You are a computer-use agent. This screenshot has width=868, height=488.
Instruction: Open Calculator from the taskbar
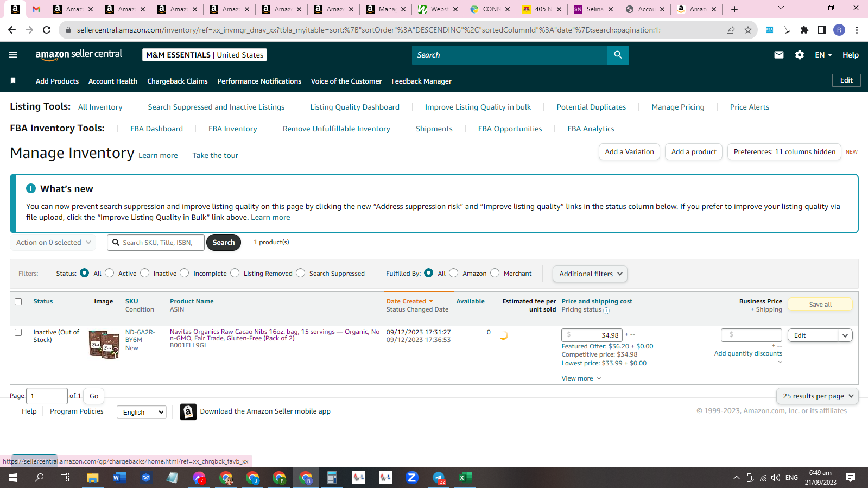click(x=332, y=478)
